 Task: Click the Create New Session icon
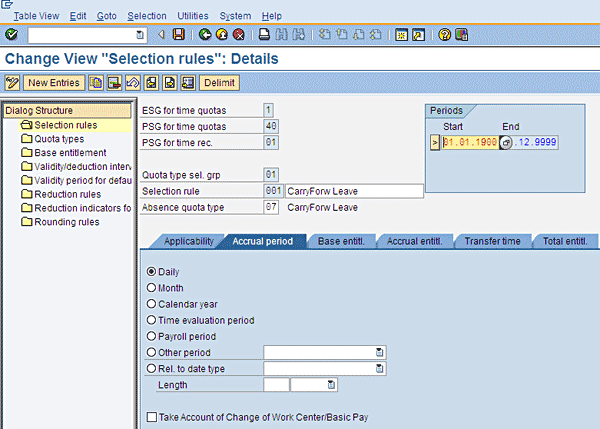401,35
